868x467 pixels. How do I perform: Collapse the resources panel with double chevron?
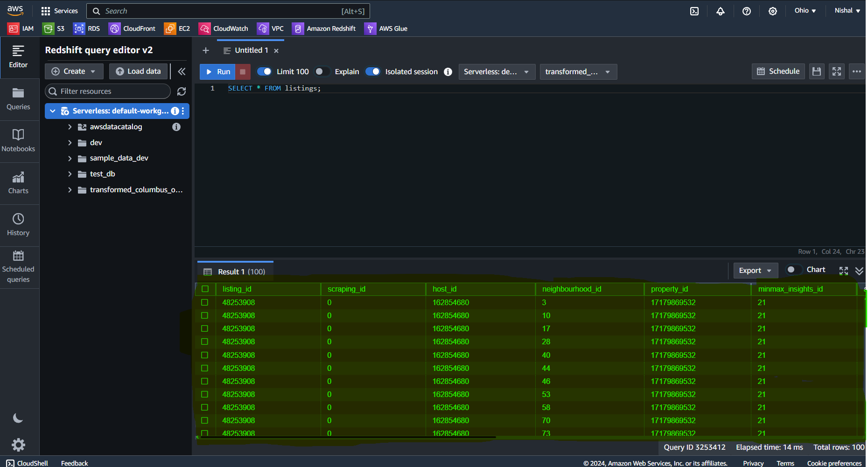pos(182,71)
